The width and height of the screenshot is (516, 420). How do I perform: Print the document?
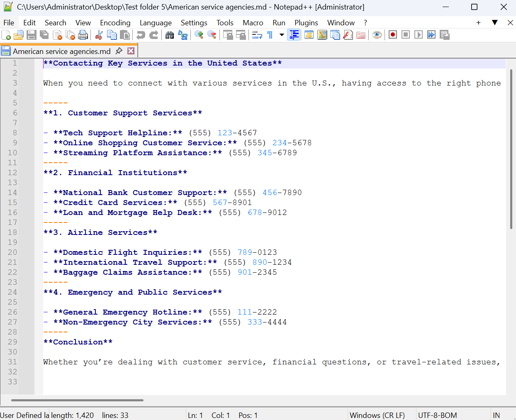pos(83,35)
